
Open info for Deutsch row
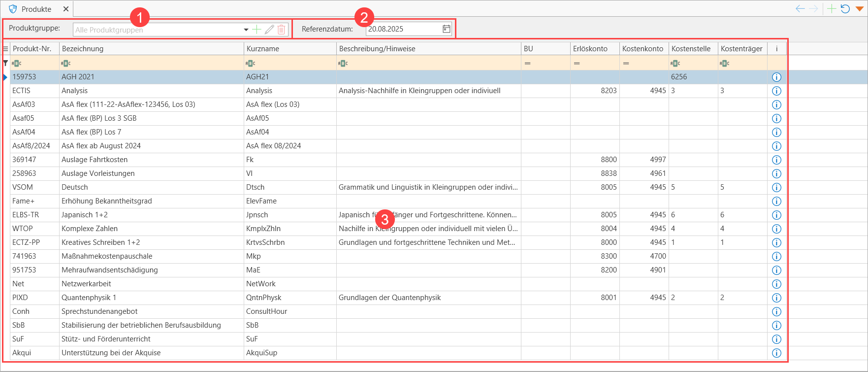tap(777, 187)
